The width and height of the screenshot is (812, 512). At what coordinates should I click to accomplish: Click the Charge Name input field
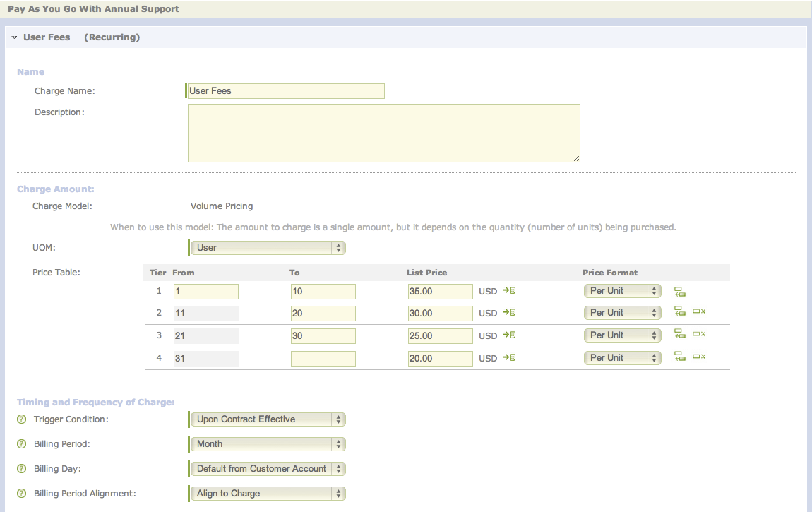tap(285, 91)
